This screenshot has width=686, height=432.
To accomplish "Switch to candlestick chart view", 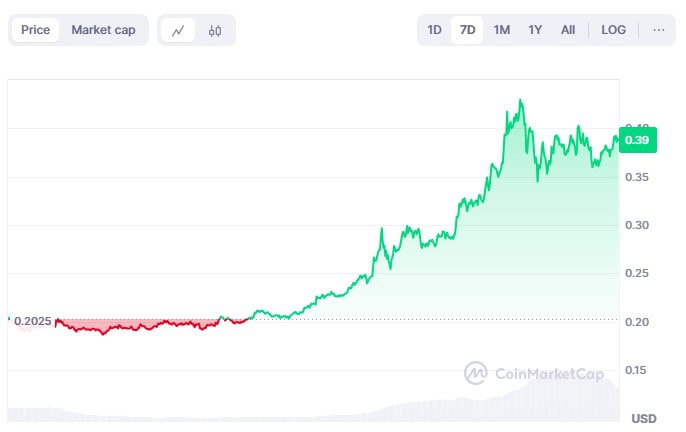I will tap(215, 30).
